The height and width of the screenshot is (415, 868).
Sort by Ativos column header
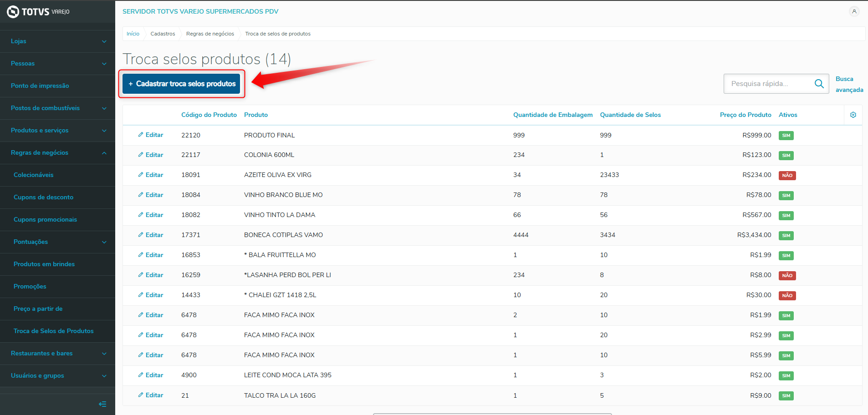(788, 115)
